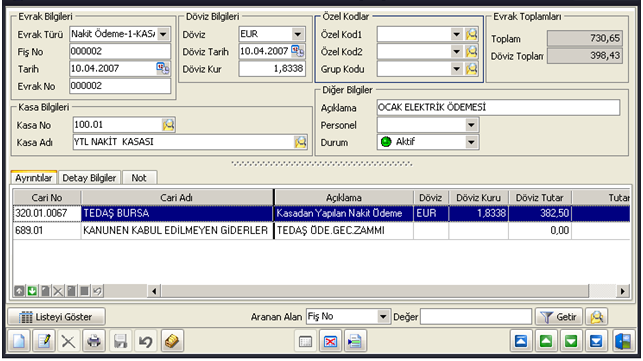The width and height of the screenshot is (643, 361).
Task: Click the grid toolbar move-up icon
Action: 19,291
